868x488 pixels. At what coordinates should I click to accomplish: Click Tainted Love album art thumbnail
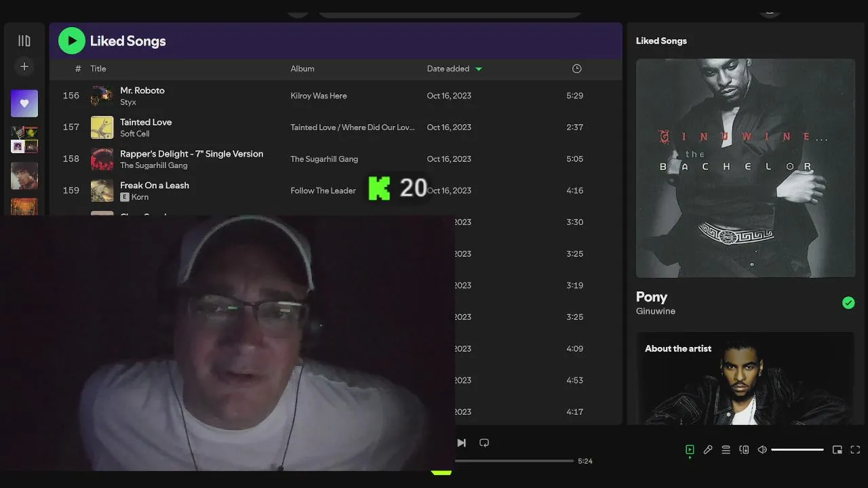click(102, 127)
